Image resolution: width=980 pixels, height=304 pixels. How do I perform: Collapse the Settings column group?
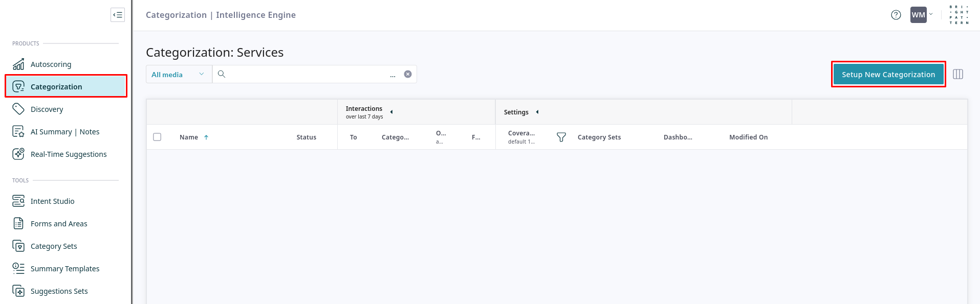pyautogui.click(x=537, y=112)
